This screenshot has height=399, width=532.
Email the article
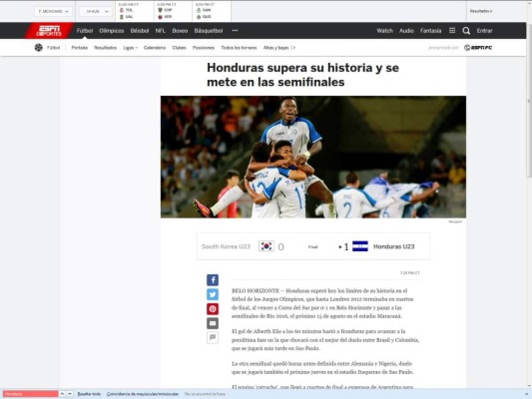(213, 323)
